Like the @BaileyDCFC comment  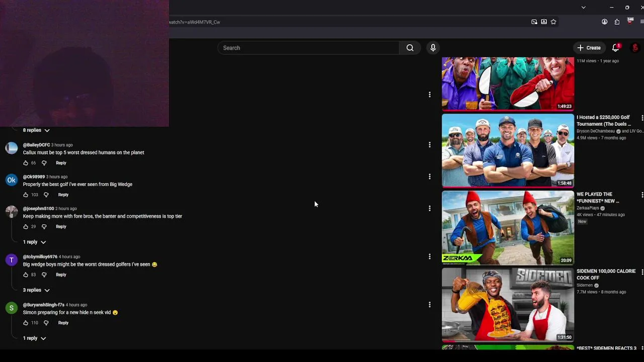pyautogui.click(x=26, y=163)
